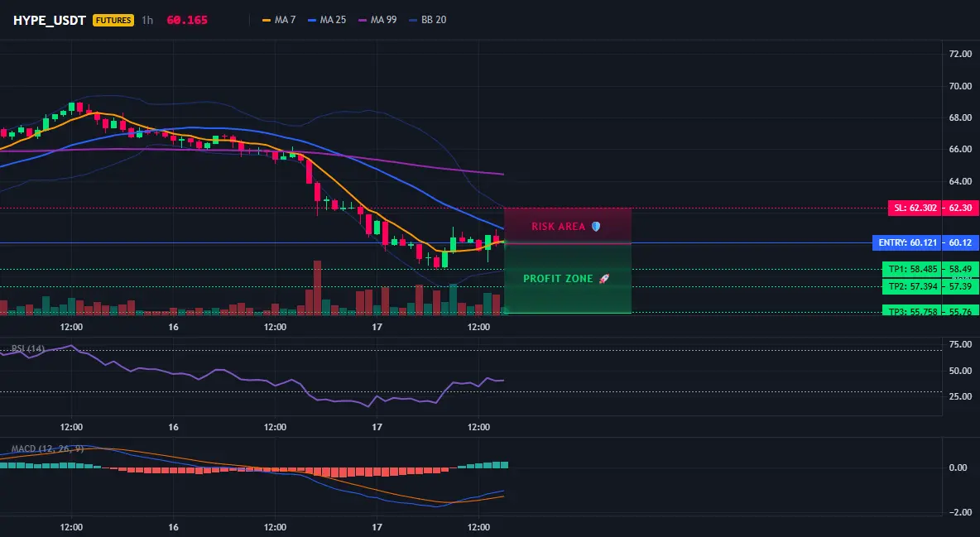980x537 pixels.
Task: Click the 68.00 price axis label
Action: (x=961, y=117)
